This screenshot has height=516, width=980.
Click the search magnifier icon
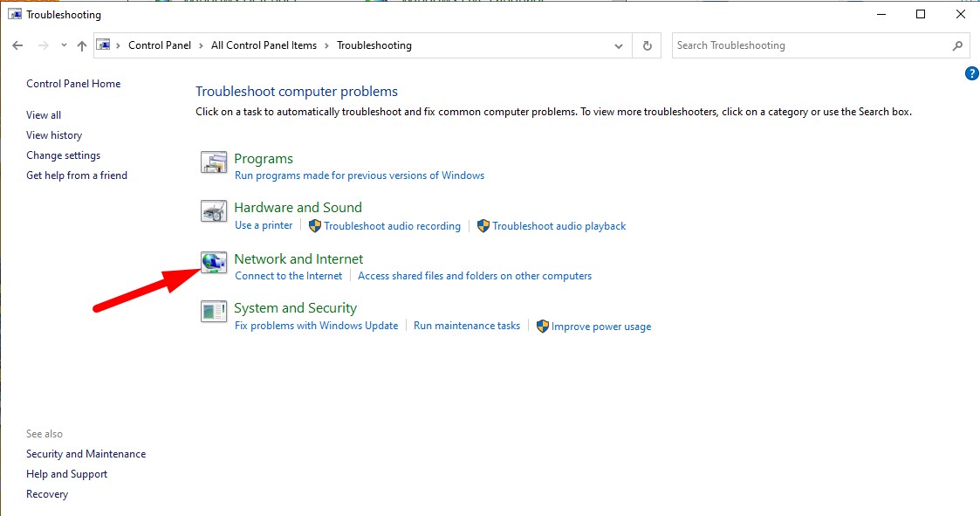tap(957, 45)
